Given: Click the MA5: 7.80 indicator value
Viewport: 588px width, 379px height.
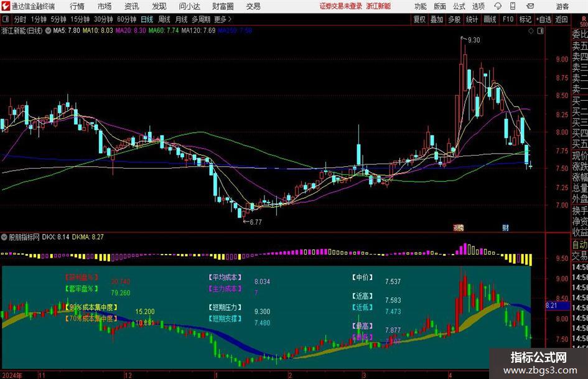Looking at the screenshot, I should [67, 30].
